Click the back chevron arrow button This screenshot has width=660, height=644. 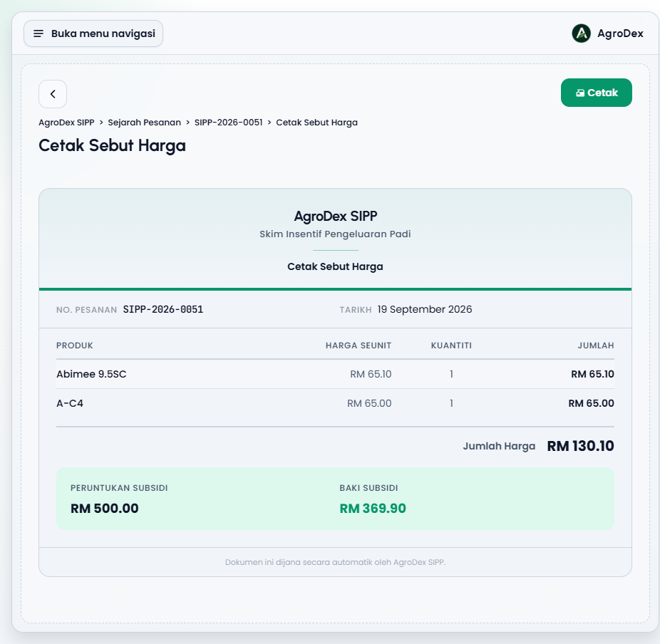[x=53, y=94]
